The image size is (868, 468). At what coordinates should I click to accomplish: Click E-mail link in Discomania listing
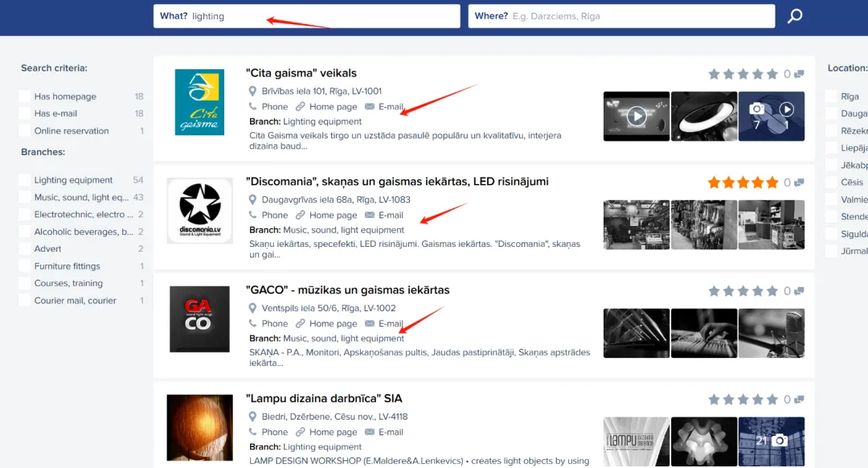click(391, 216)
